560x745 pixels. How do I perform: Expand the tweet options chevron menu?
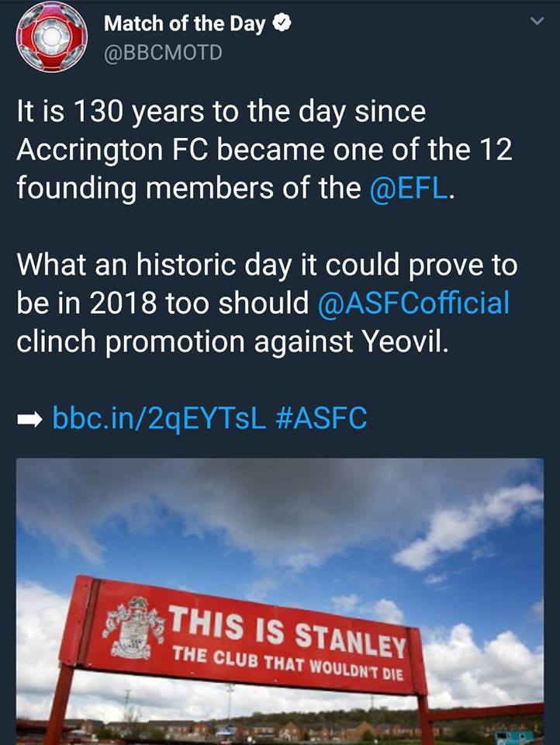(536, 23)
